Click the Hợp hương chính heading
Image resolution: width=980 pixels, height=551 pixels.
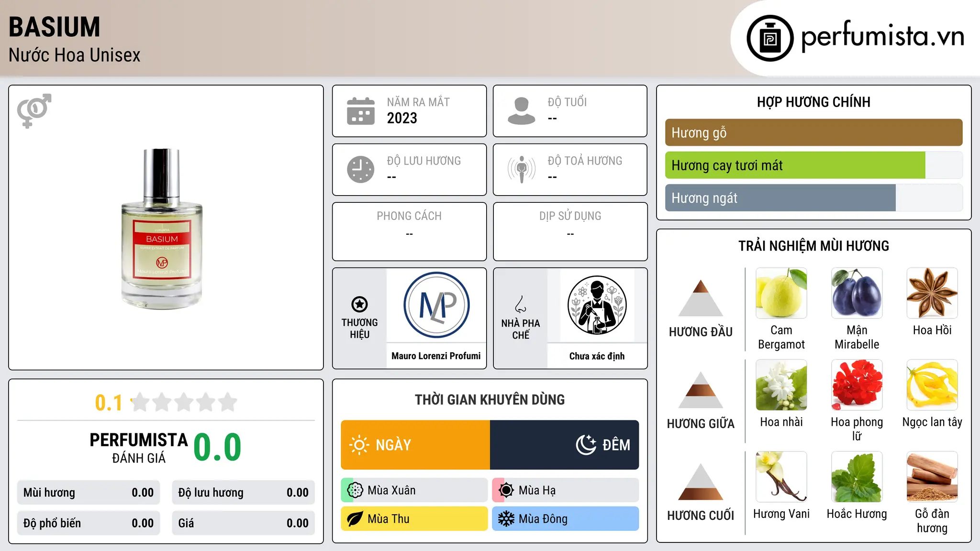pos(814,102)
